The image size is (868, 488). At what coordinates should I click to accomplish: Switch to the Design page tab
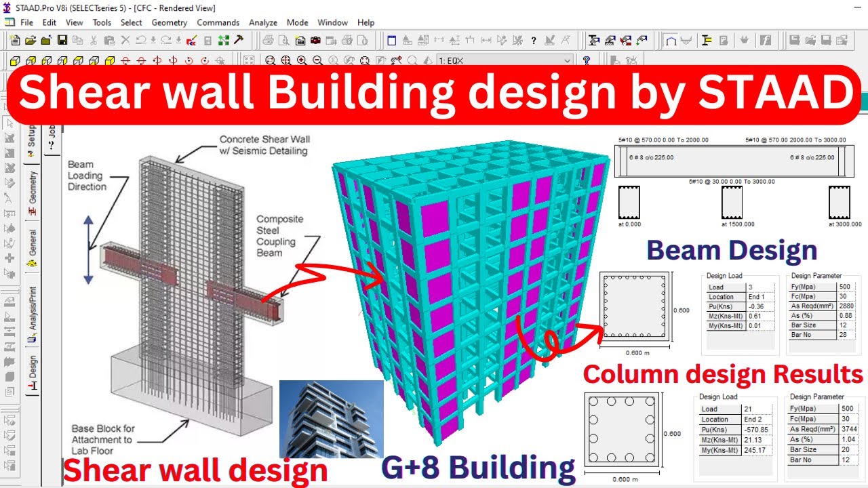pos(32,372)
